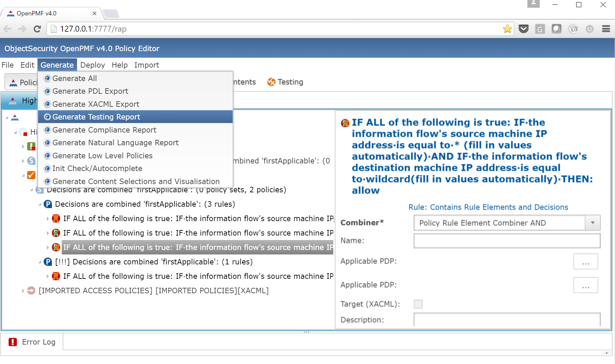The height and width of the screenshot is (364, 615).
Task: Close the open Generate menu
Action: (57, 65)
